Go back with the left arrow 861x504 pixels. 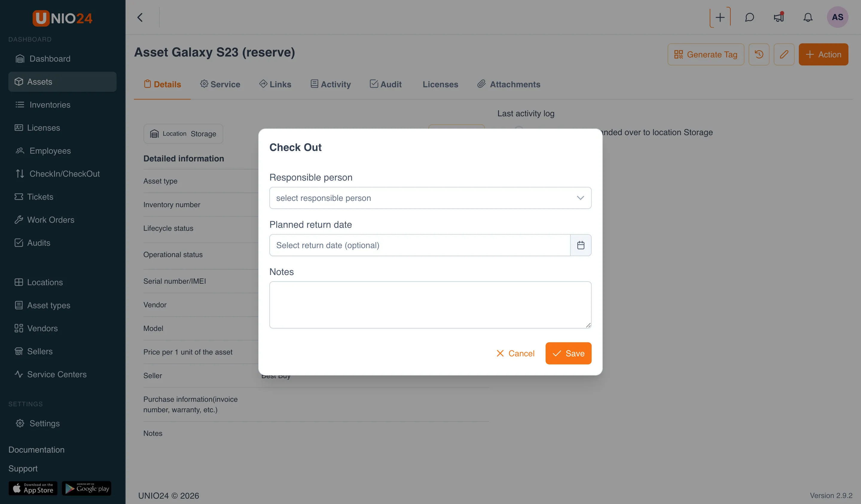click(x=140, y=17)
